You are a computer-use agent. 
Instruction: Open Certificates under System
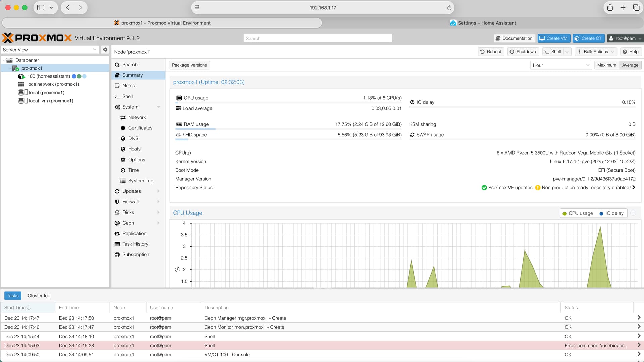coord(140,128)
